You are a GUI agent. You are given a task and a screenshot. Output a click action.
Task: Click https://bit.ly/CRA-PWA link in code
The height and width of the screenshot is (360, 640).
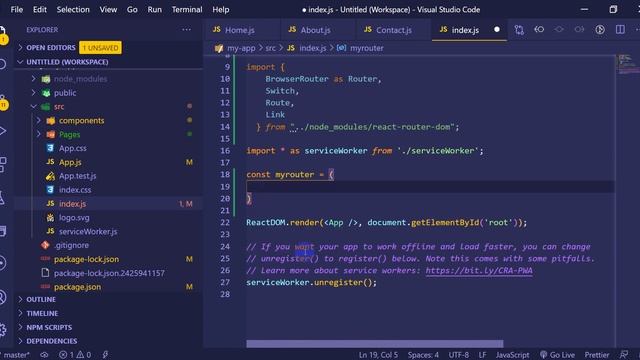click(x=479, y=270)
